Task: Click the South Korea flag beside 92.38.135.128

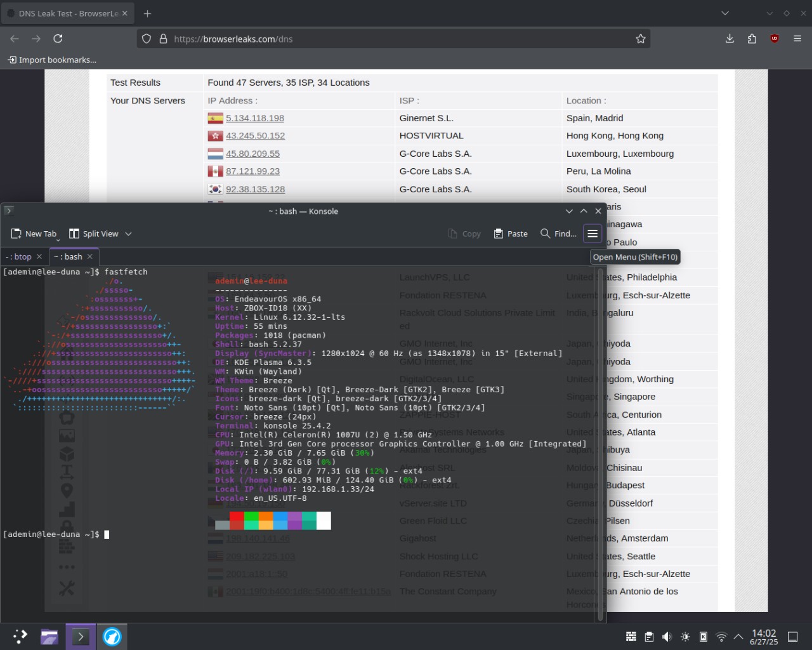Action: 216,189
